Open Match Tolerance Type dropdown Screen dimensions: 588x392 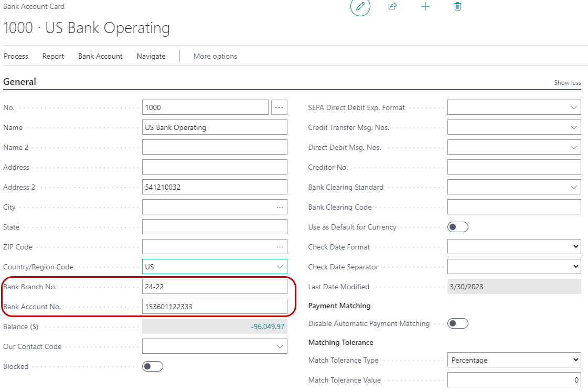click(575, 360)
